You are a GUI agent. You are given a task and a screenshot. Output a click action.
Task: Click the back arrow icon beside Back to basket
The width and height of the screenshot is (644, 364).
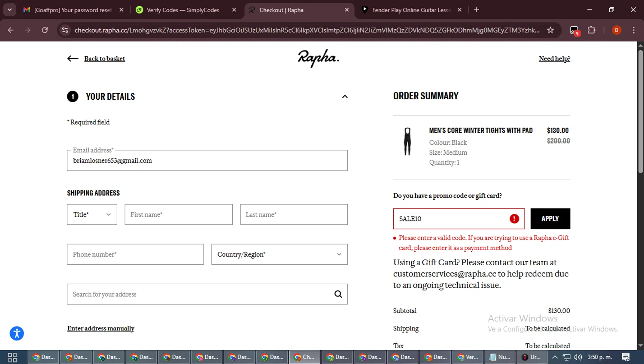click(x=73, y=58)
